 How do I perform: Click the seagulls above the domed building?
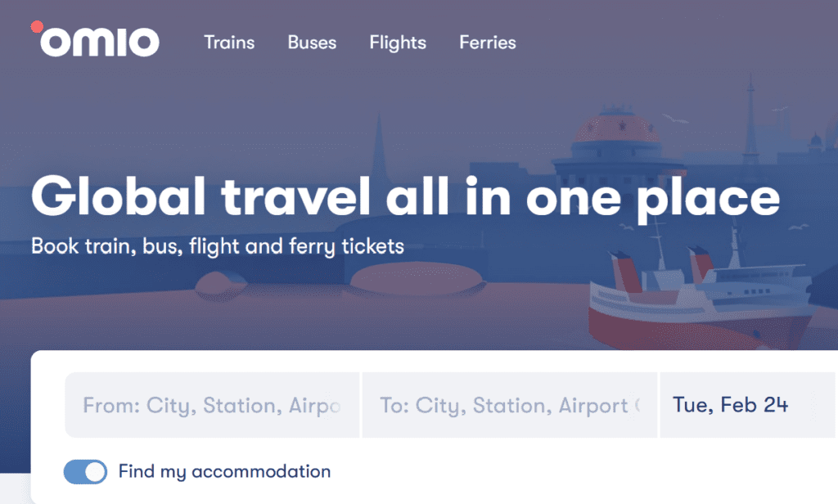point(676,119)
